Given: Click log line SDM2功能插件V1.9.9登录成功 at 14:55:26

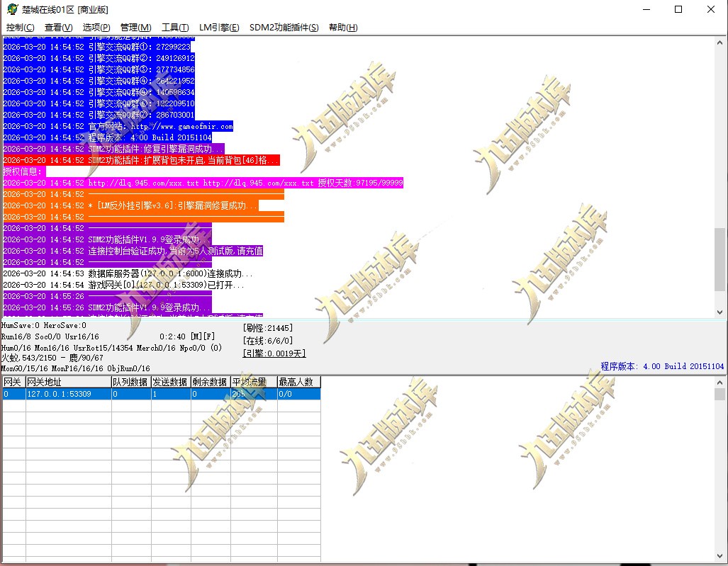Looking at the screenshot, I should point(107,307).
